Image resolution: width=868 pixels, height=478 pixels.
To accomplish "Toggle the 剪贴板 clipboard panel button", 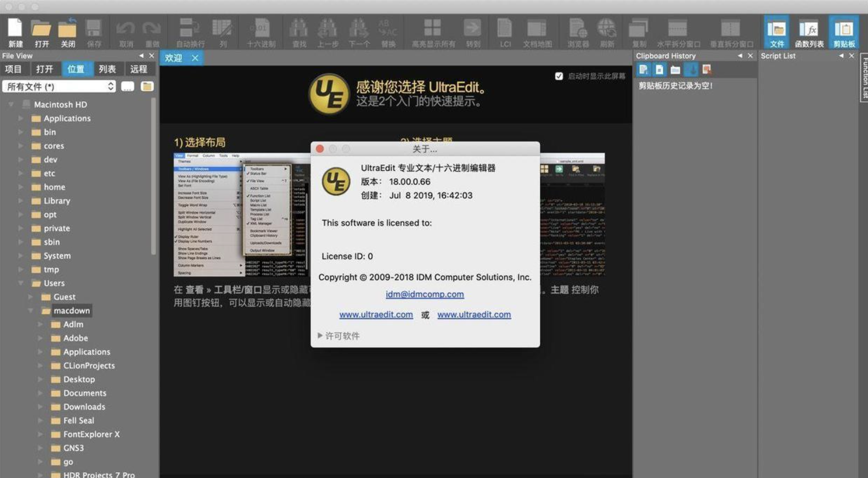I will (x=844, y=32).
